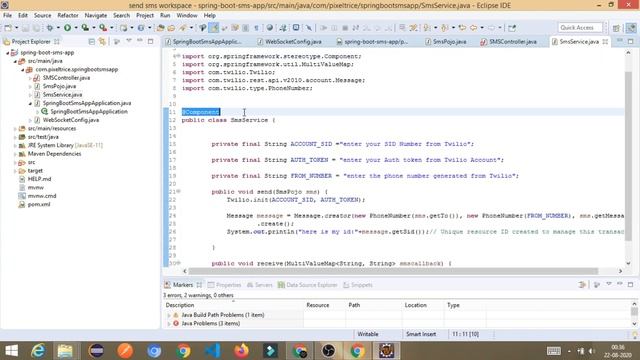Toggle Show Whitespace Characters pilcrow icon
Viewport: 640px width, 360px height.
click(x=256, y=28)
